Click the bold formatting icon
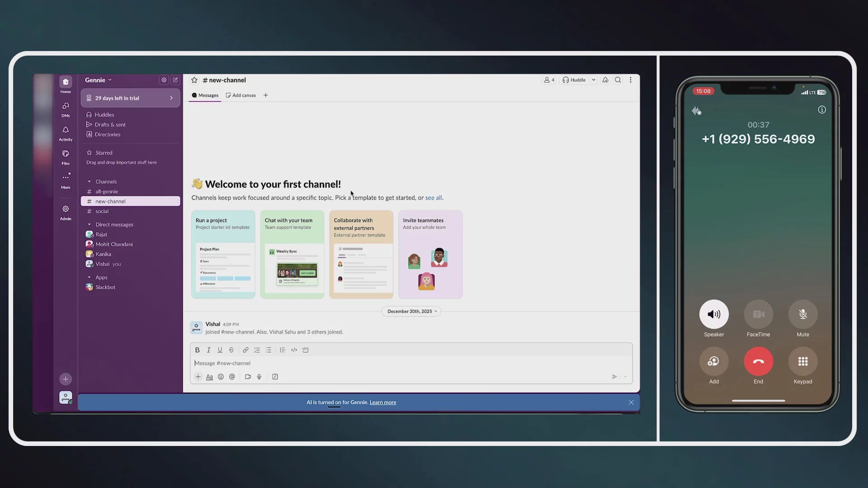The width and height of the screenshot is (868, 488). click(x=197, y=350)
